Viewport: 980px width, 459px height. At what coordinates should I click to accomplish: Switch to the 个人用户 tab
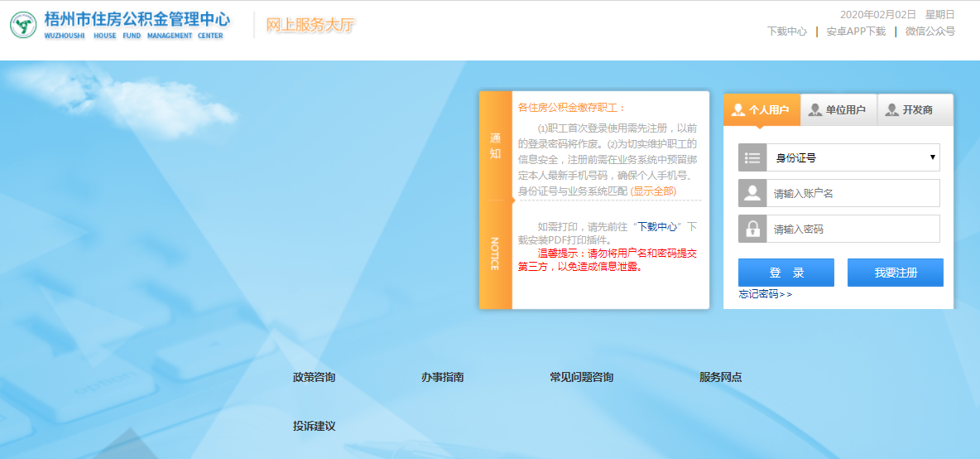pos(761,110)
